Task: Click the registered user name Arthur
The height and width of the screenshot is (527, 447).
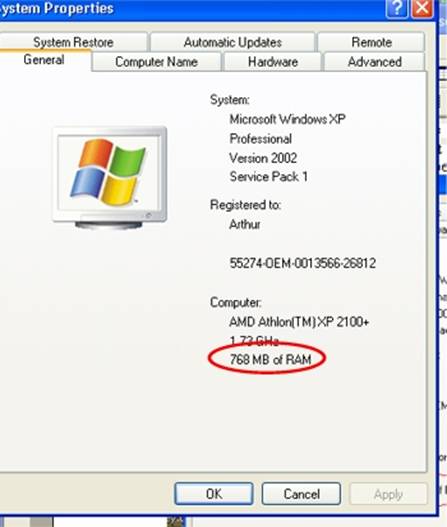Action: [245, 224]
